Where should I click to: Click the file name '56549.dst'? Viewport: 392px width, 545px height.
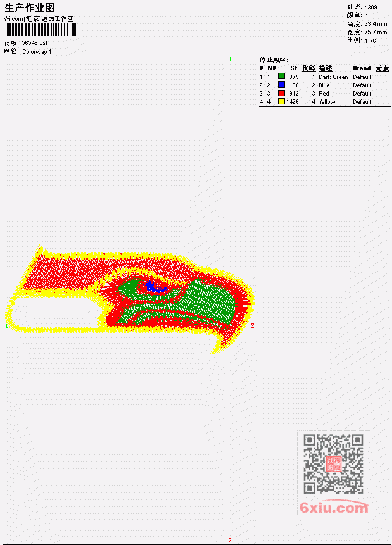coord(35,43)
